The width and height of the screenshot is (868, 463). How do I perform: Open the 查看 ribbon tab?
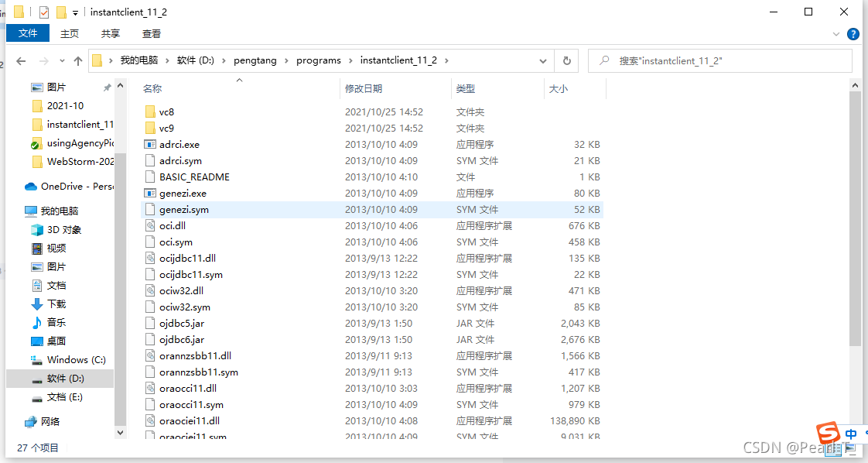pyautogui.click(x=151, y=34)
